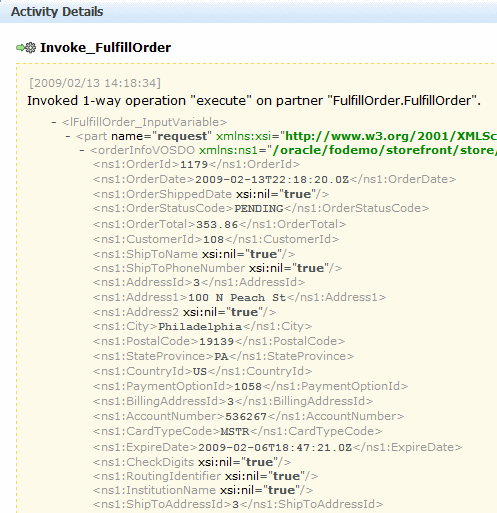Click the ns1:AddressId element line
497x513 pixels.
pos(199,283)
